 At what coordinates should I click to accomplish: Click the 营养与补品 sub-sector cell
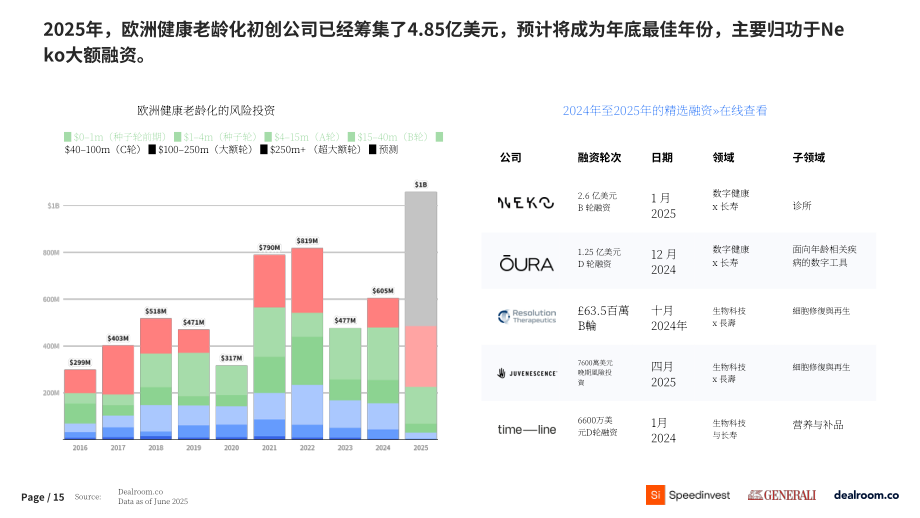(818, 425)
